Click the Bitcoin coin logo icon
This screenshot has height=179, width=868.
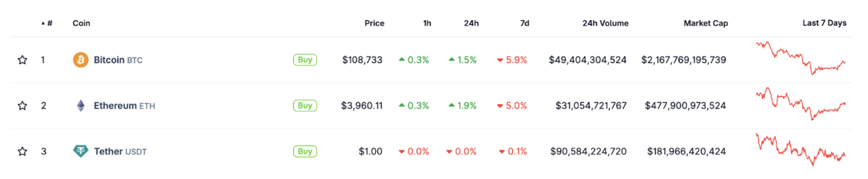80,60
